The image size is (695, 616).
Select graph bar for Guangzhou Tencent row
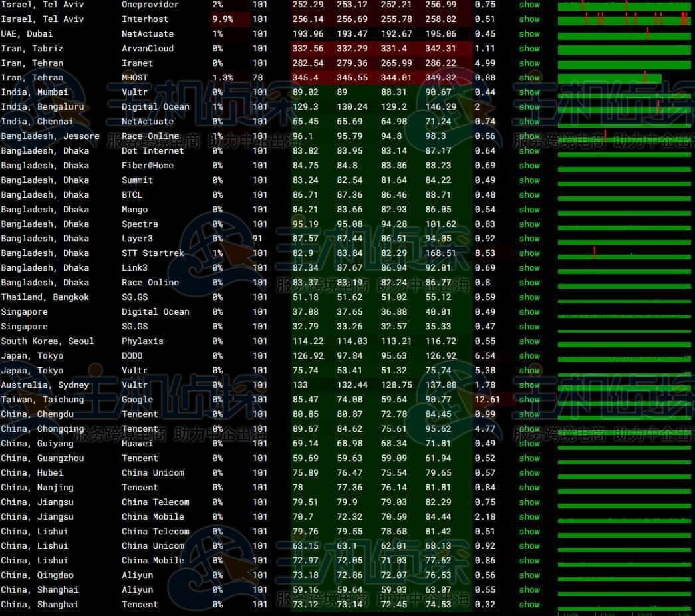point(624,462)
